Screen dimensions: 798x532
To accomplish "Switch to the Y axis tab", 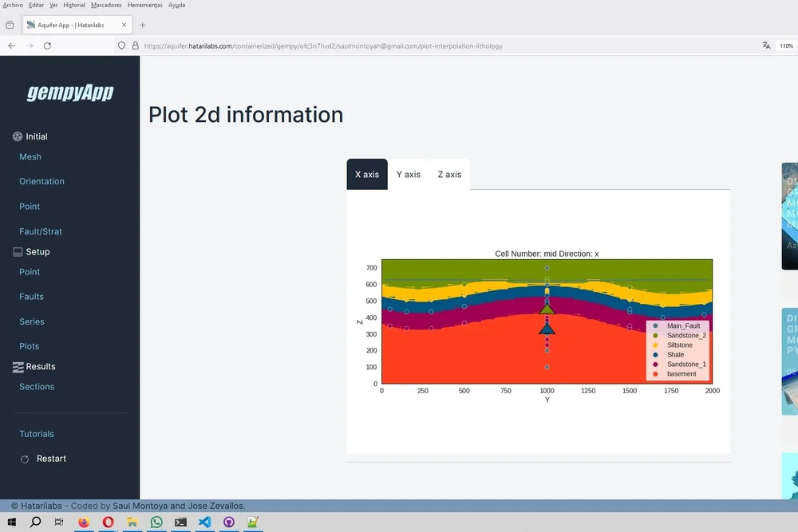I will point(408,174).
